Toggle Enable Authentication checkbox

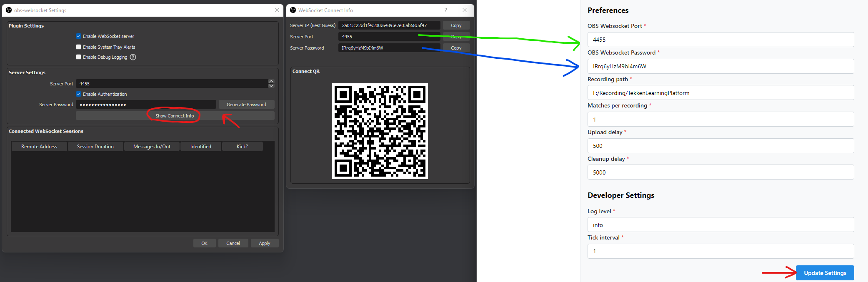tap(78, 94)
